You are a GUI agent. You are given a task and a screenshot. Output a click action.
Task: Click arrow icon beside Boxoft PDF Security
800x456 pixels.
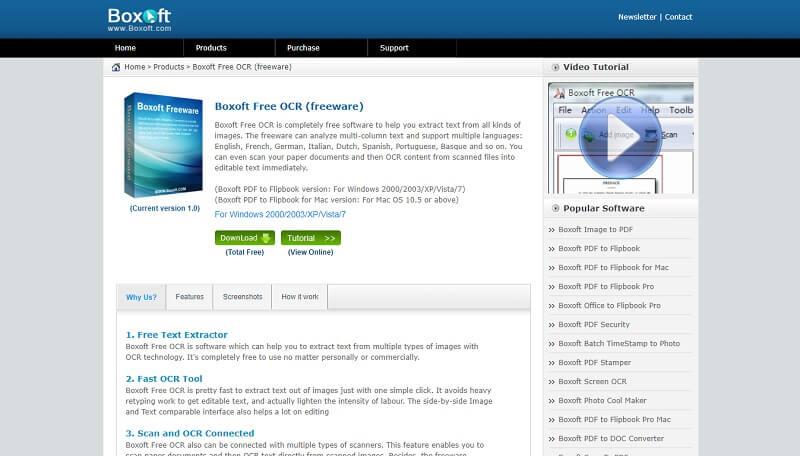[552, 325]
